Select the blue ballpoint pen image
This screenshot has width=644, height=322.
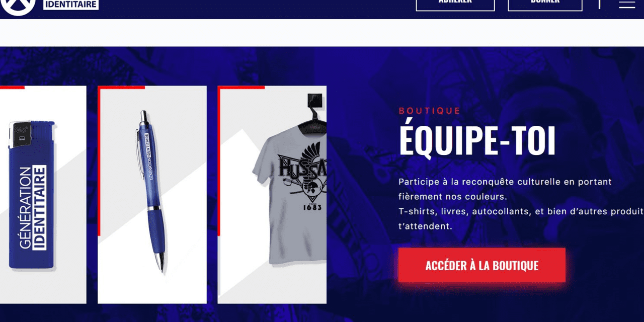152,191
